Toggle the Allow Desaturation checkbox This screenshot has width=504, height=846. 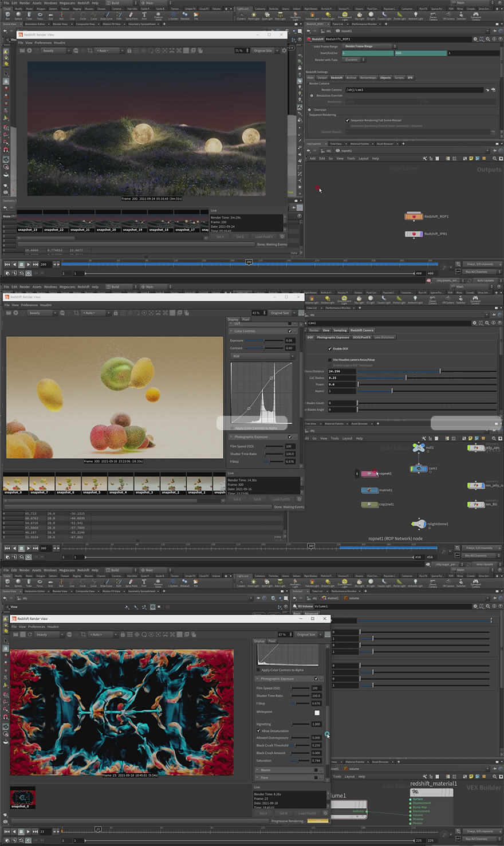point(259,731)
